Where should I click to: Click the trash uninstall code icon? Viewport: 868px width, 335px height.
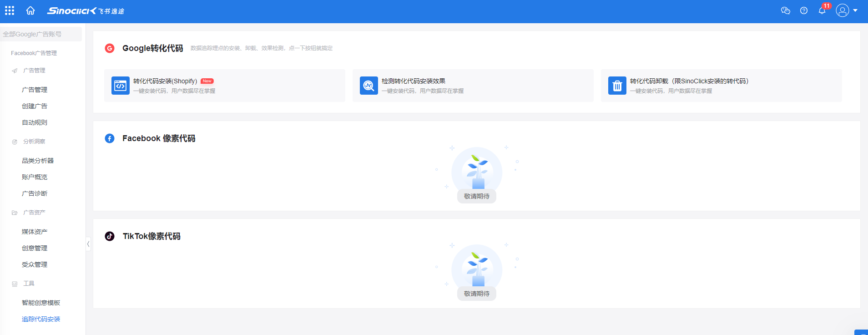coord(617,86)
